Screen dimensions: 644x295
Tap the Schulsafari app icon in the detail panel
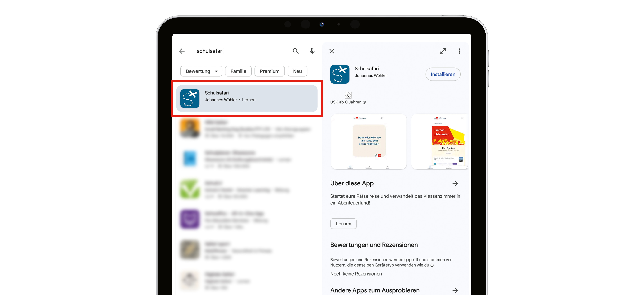pyautogui.click(x=340, y=74)
